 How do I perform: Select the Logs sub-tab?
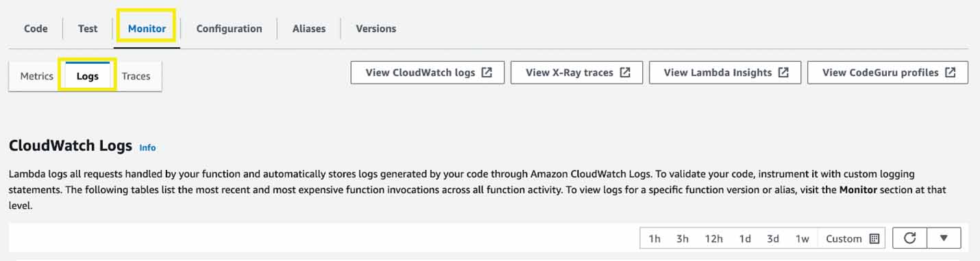click(87, 76)
